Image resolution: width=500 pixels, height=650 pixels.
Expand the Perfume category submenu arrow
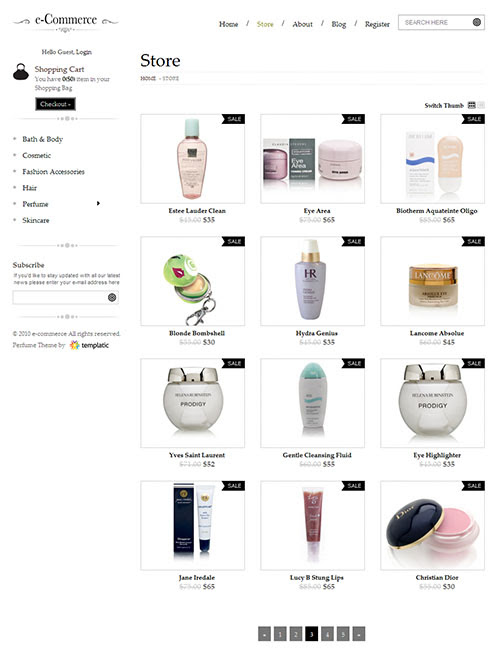(x=98, y=203)
